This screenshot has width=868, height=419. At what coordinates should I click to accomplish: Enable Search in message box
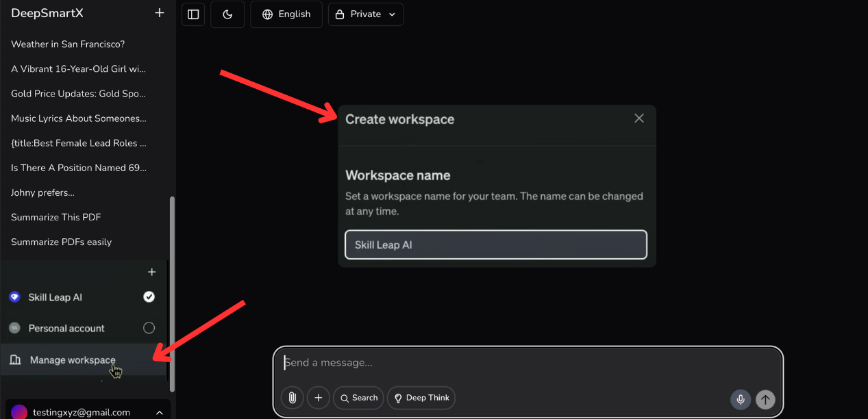(x=358, y=398)
